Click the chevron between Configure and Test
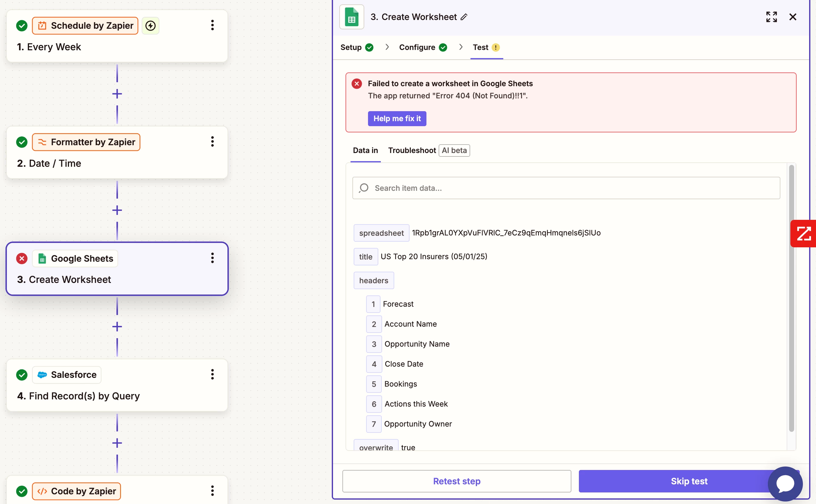The height and width of the screenshot is (504, 816). 460,47
